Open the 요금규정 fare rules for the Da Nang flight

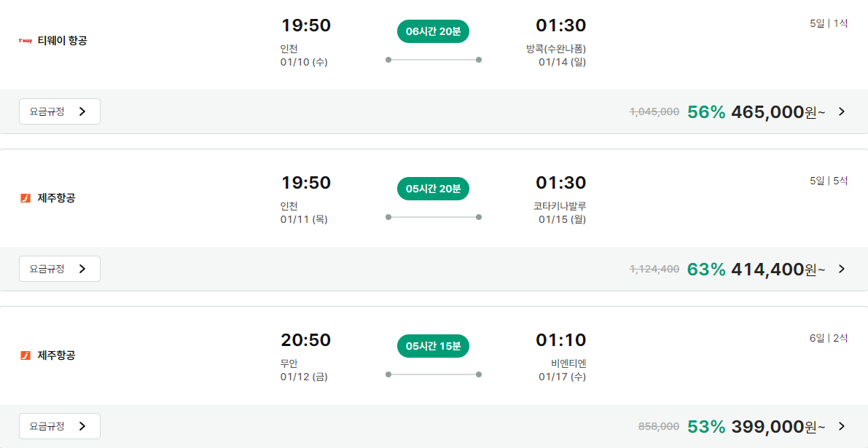59,426
